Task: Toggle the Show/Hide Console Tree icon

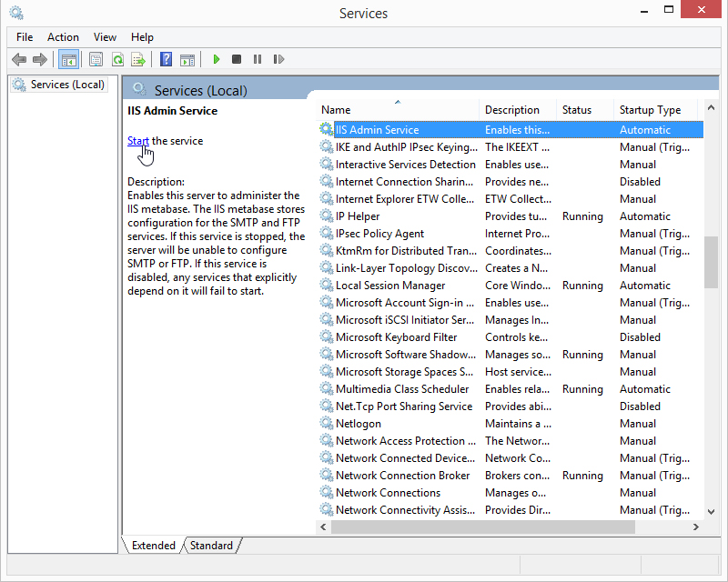Action: point(69,59)
